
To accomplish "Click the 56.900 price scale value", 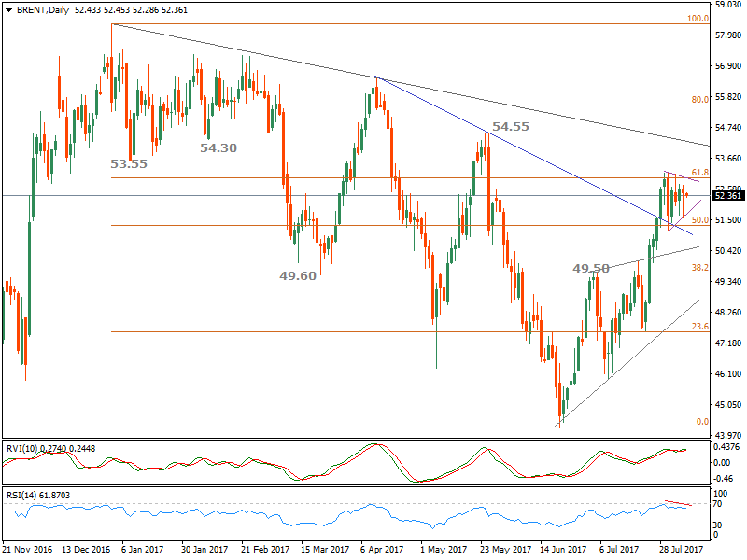I will (x=728, y=65).
